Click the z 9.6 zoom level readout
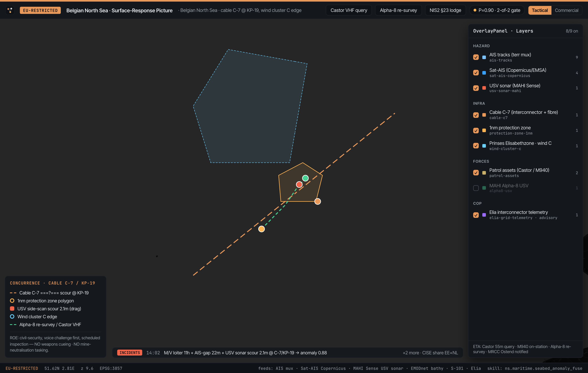588x373 pixels. click(x=87, y=368)
